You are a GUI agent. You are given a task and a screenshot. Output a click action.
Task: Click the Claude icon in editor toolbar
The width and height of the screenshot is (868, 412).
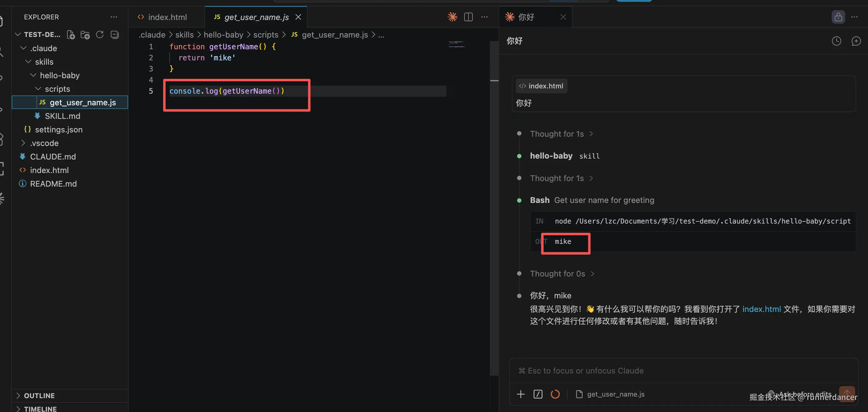tap(452, 17)
